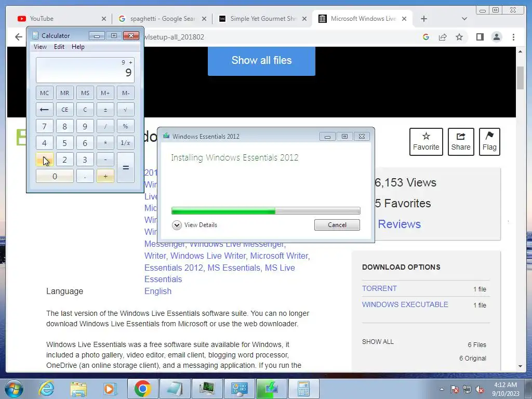
Task: Open WINDOWS EXECUTABLE download option
Action: point(405,304)
